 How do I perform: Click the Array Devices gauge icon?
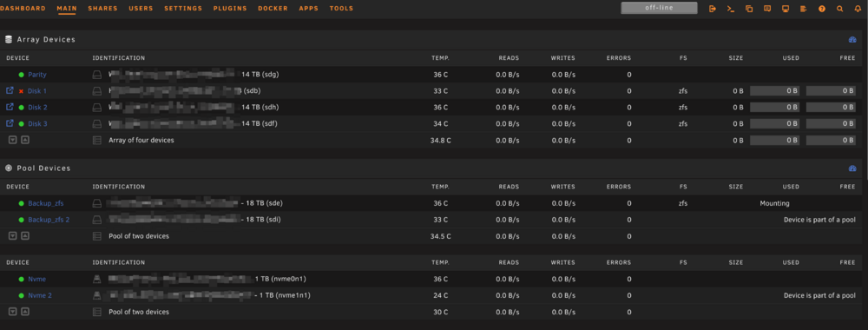click(852, 40)
